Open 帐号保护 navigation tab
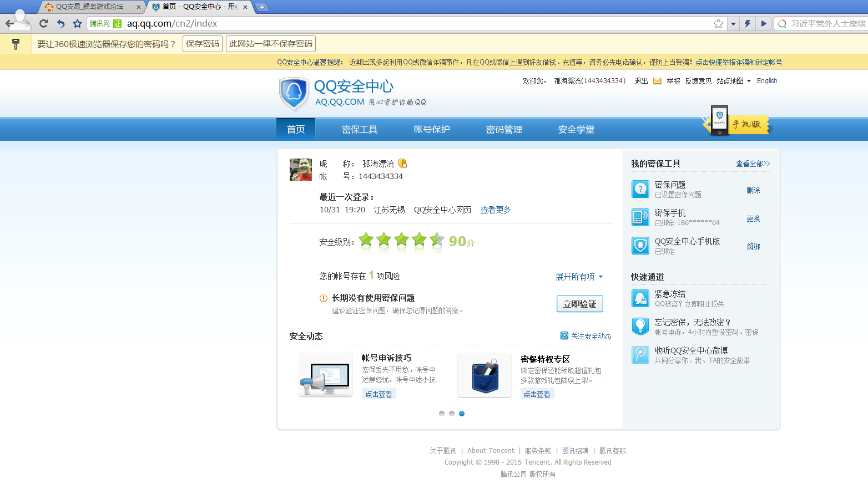This screenshot has height=494, width=868. tap(432, 129)
